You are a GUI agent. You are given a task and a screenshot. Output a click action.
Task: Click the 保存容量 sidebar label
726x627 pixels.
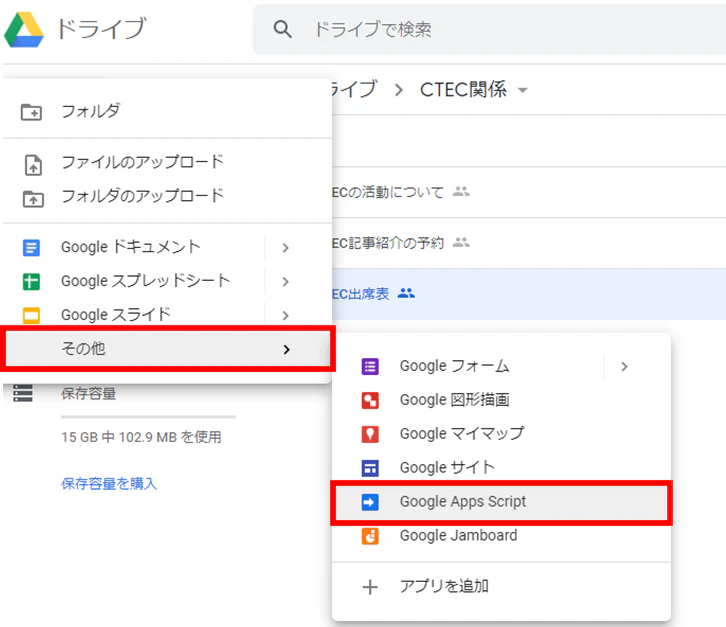pos(88,394)
